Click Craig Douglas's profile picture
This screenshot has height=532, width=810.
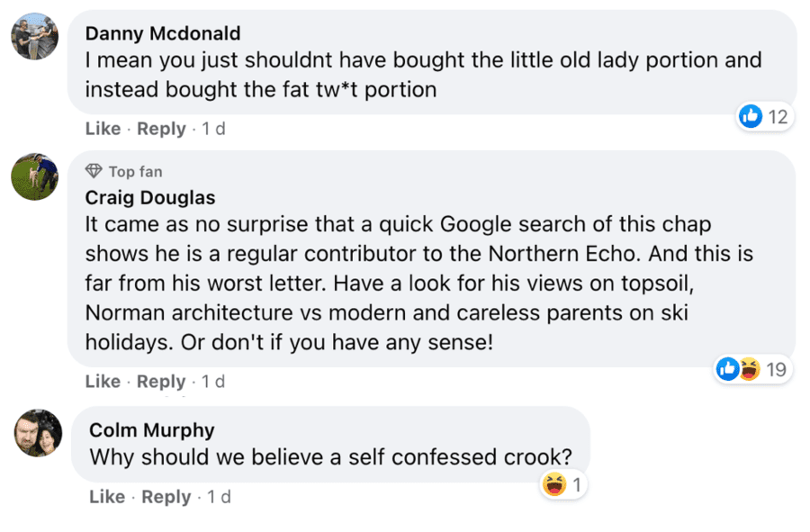(35, 176)
